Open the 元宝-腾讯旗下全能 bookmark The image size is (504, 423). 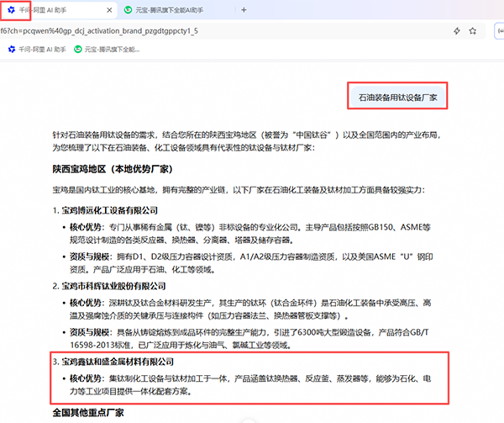pyautogui.click(x=107, y=50)
